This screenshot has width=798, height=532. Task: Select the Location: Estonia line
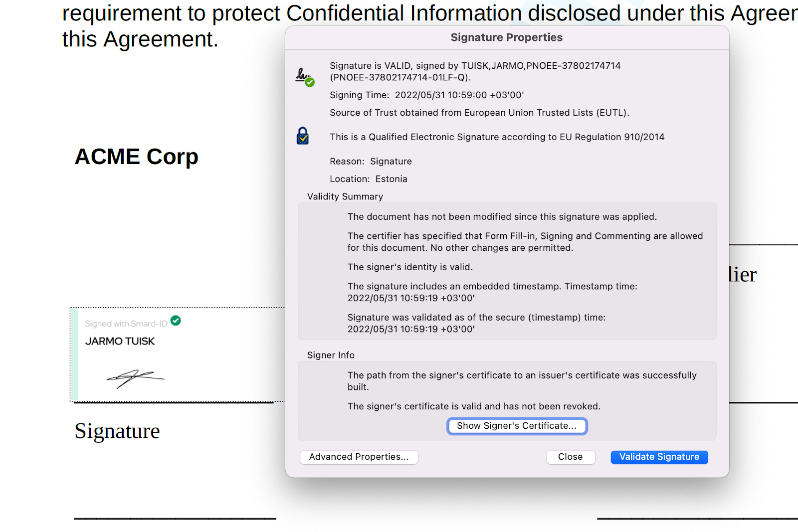pyautogui.click(x=368, y=178)
